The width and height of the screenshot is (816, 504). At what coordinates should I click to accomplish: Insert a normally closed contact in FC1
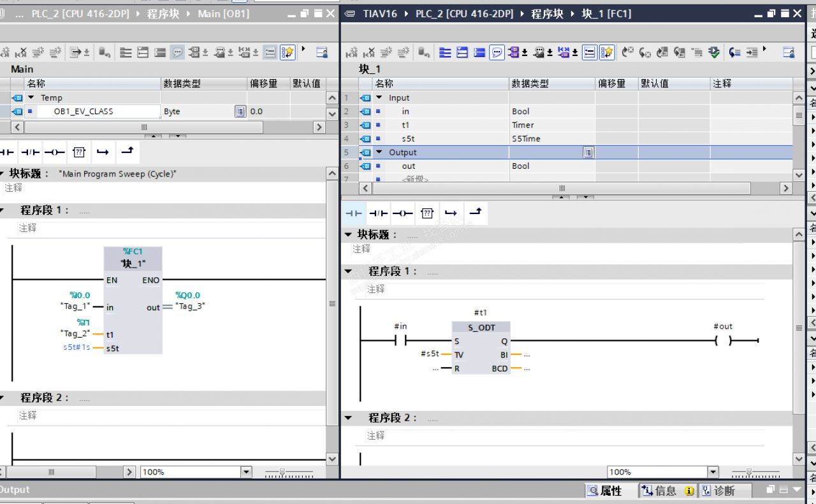[379, 213]
